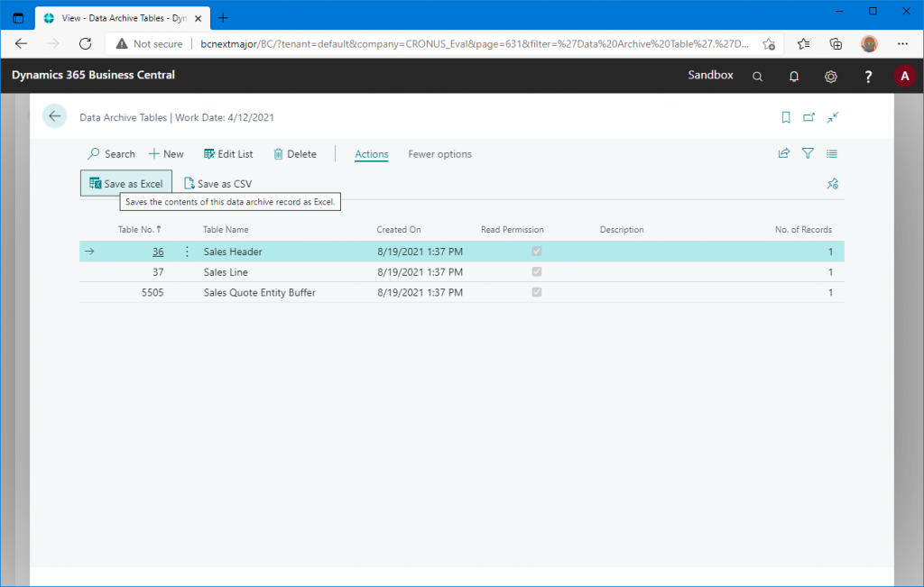
Task: Open browser profile picture
Action: click(x=869, y=43)
